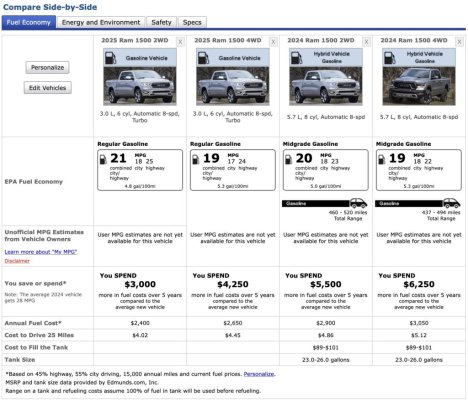
Task: Click the pump icon beside 19 MPG, 22 highway
Action: click(x=382, y=159)
